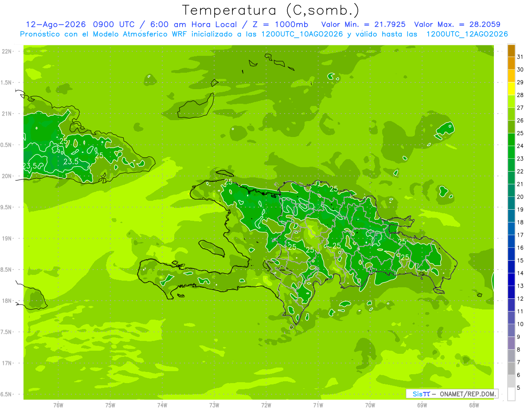
Task: Click the "73W" longitude axis label
Action: pyautogui.click(x=214, y=405)
